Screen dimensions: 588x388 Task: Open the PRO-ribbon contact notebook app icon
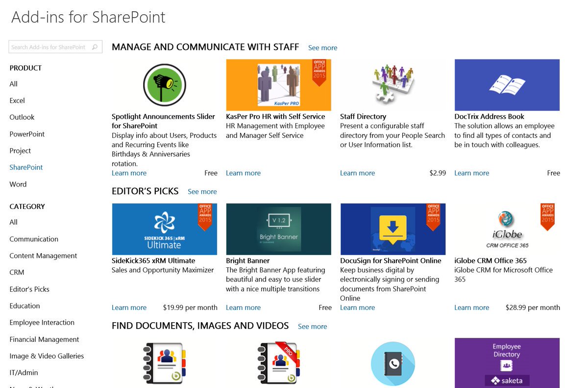(278, 364)
